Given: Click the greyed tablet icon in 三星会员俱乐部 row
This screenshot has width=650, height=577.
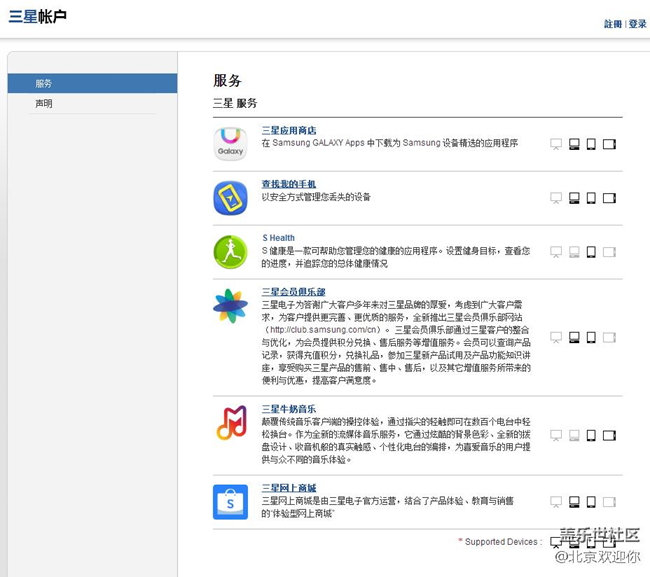Looking at the screenshot, I should [x=609, y=337].
